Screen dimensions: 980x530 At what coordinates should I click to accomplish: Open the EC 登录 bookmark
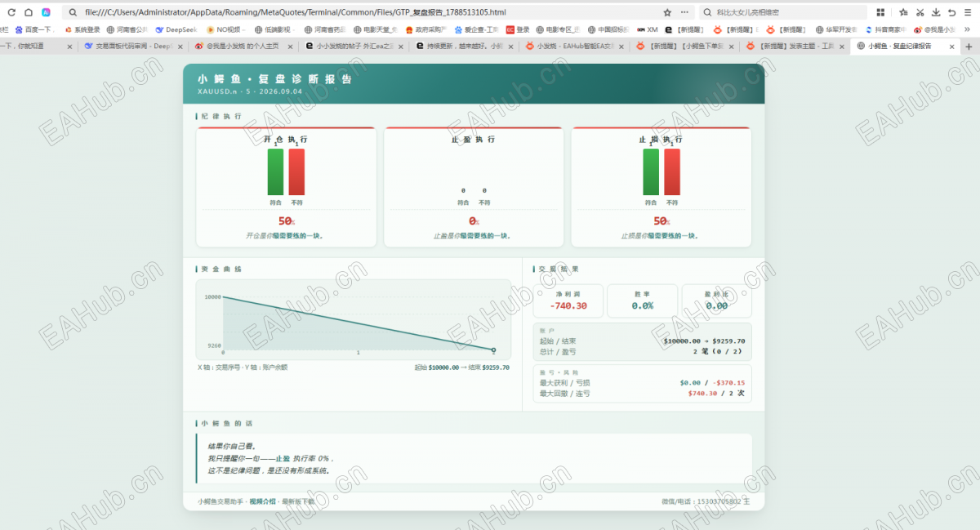[x=518, y=29]
